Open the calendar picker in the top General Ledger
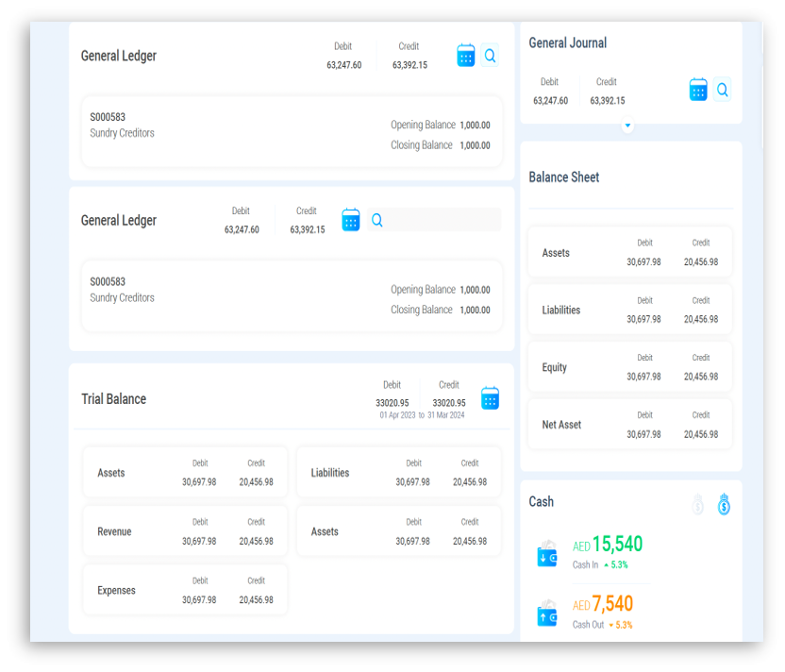The width and height of the screenshot is (785, 672). click(466, 56)
